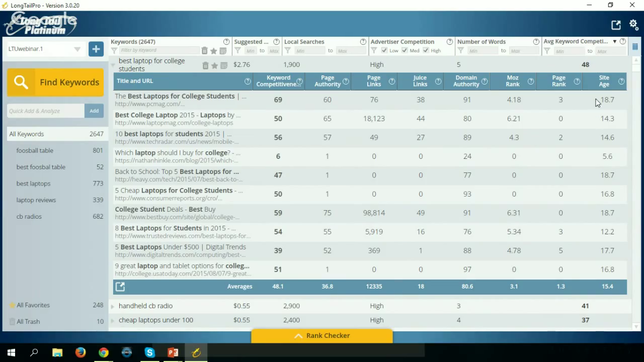
Task: Click Site Age column help icon
Action: [x=621, y=81]
